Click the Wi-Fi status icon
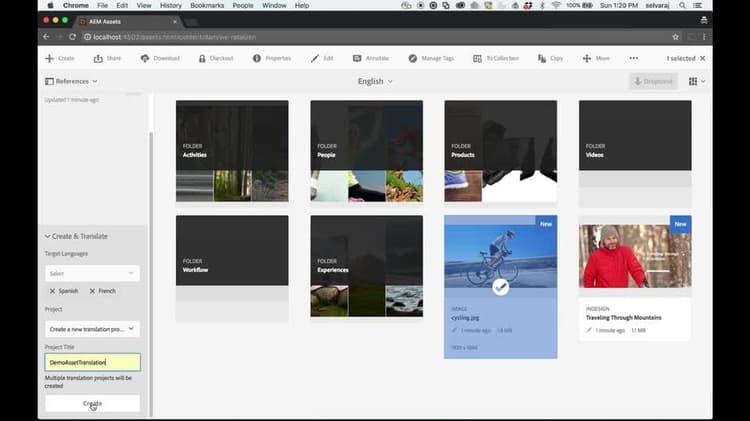Screen dimensions: 750x421 click(x=556, y=5)
